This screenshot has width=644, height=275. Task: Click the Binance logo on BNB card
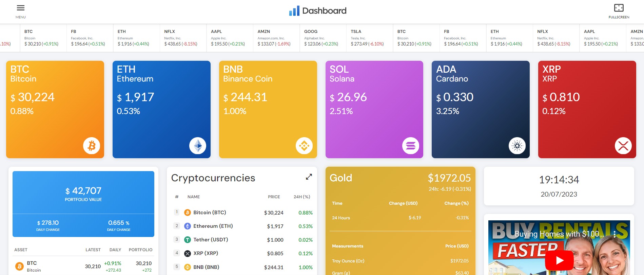(304, 146)
